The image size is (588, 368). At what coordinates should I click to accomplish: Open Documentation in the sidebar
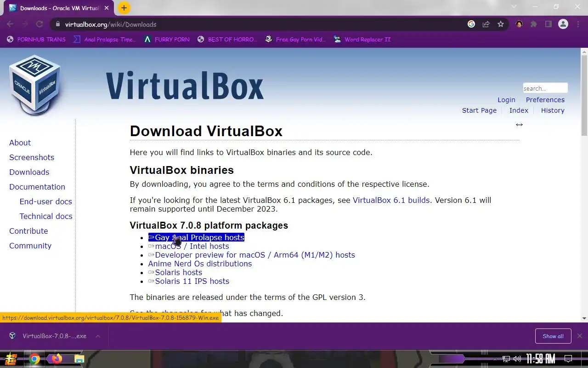coord(37,187)
